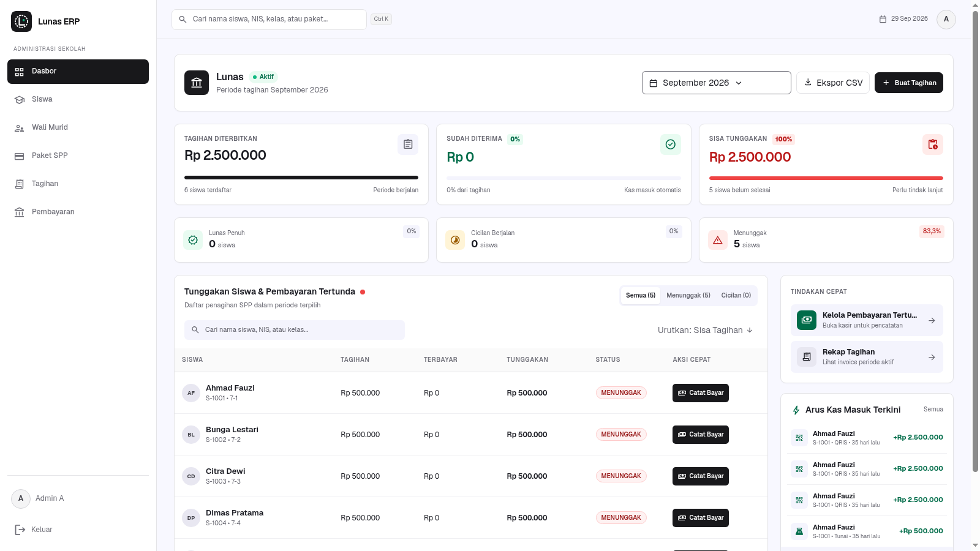Click the school building icon beside Lunas
980x551 pixels.
(x=197, y=83)
